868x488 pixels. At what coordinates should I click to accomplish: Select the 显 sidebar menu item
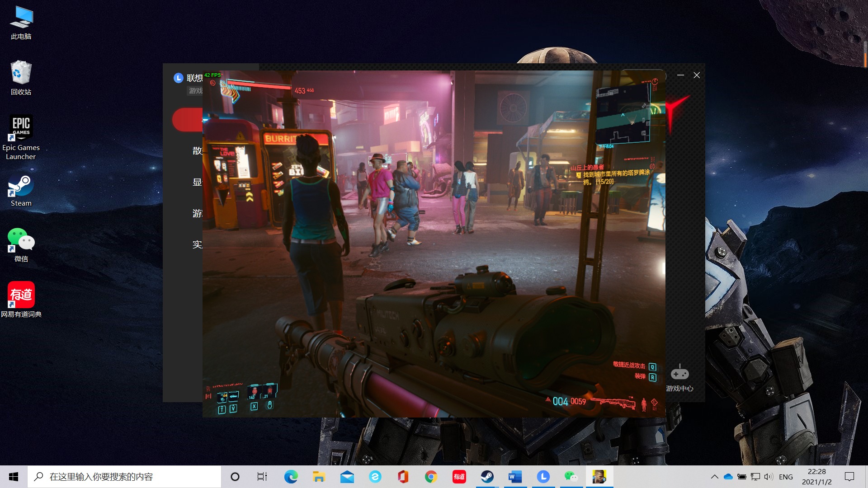click(197, 182)
